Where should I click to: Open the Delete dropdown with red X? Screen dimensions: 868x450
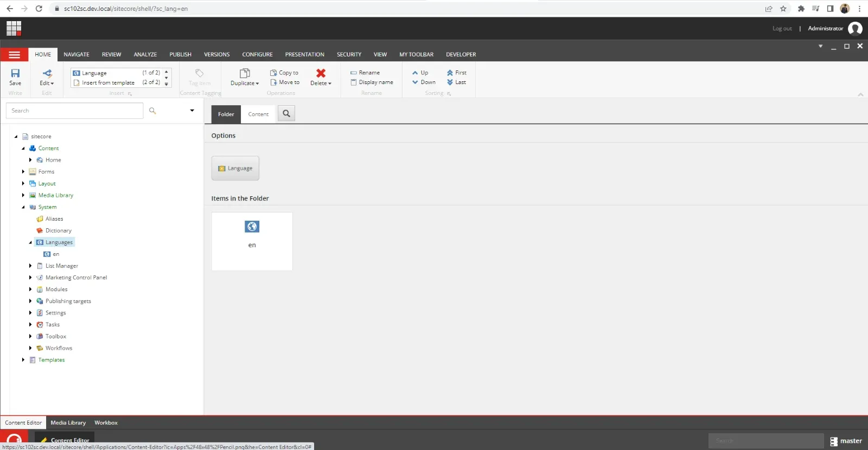point(321,77)
